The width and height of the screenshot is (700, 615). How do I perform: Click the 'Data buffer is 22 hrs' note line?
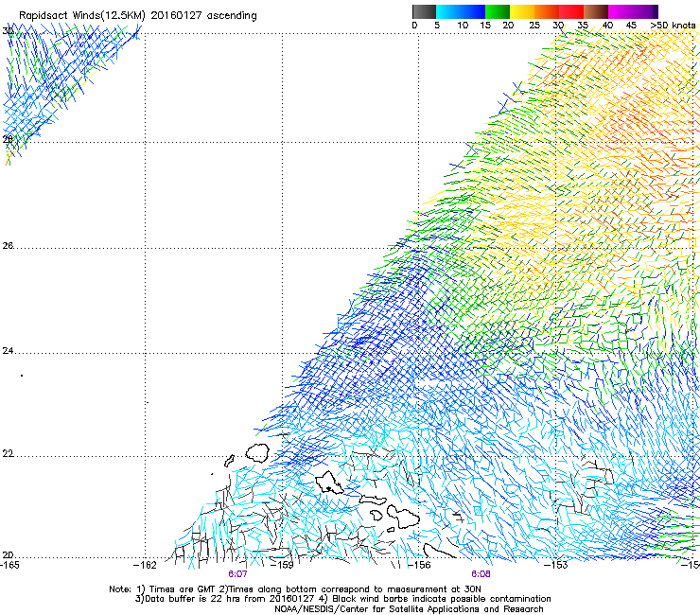[x=342, y=599]
